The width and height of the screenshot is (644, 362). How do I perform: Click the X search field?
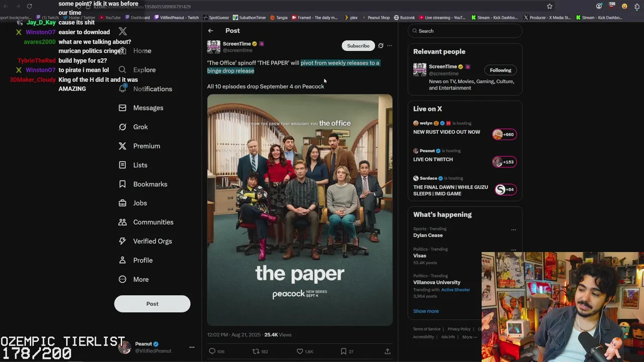[465, 31]
